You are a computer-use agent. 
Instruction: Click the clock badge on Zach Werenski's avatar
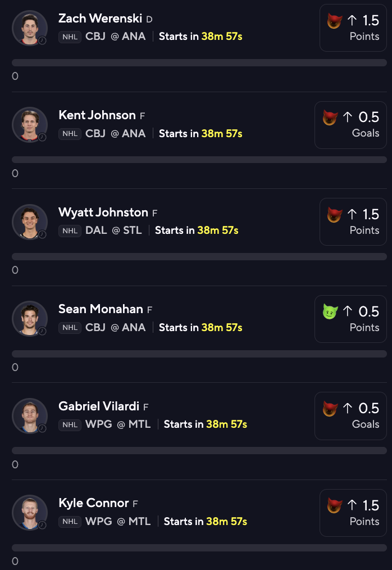[x=42, y=40]
